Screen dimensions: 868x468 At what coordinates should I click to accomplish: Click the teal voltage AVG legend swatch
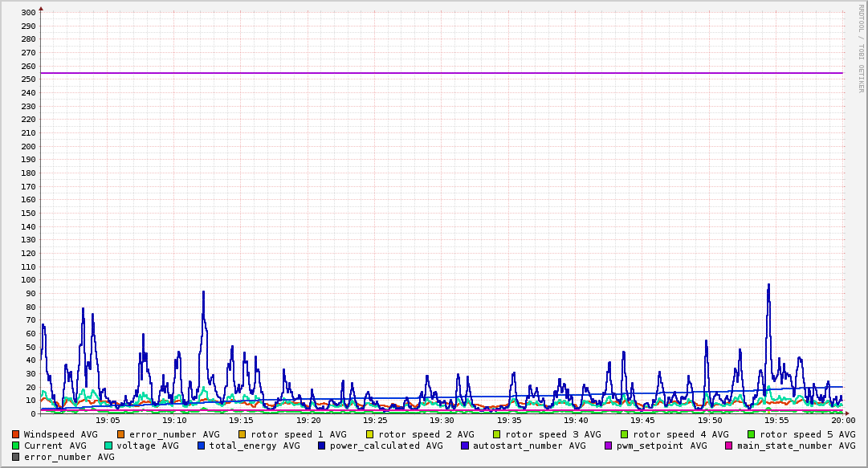(108, 446)
